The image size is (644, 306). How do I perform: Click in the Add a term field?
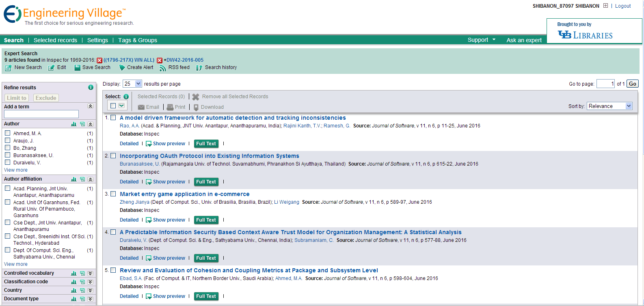[41, 114]
